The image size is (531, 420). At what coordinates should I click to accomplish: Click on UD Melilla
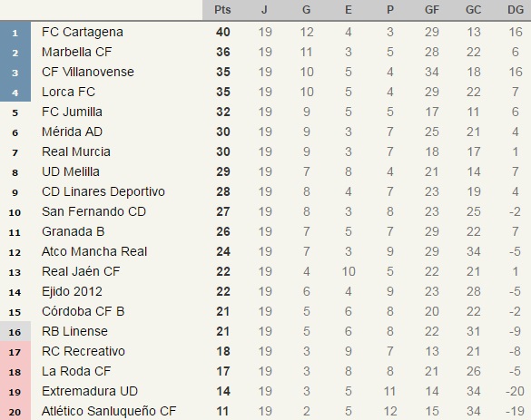point(71,172)
